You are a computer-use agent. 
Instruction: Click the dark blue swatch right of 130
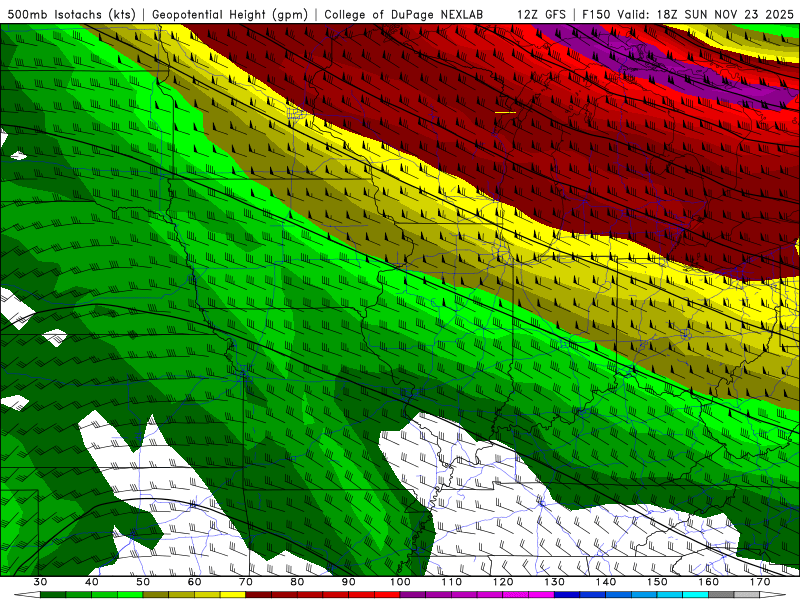pos(567,595)
